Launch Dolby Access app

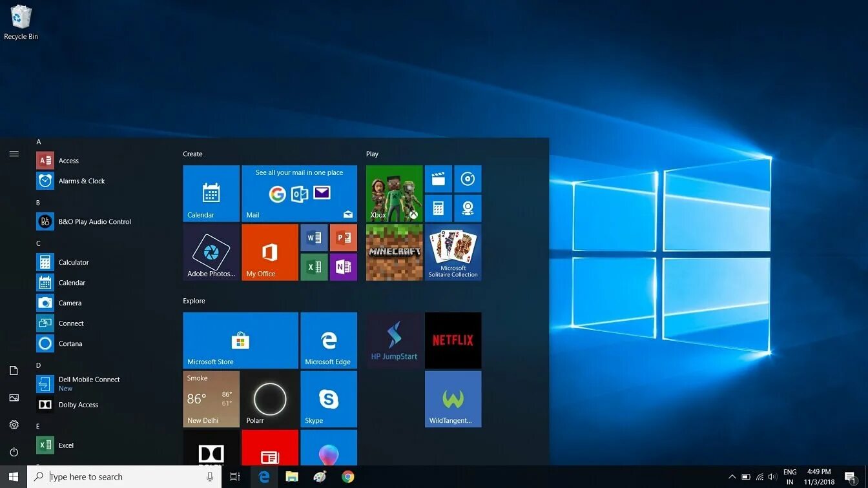(x=97, y=405)
